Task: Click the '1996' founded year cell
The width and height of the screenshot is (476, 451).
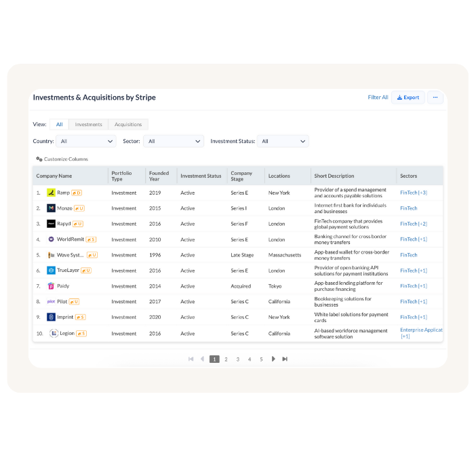Action: (x=155, y=255)
